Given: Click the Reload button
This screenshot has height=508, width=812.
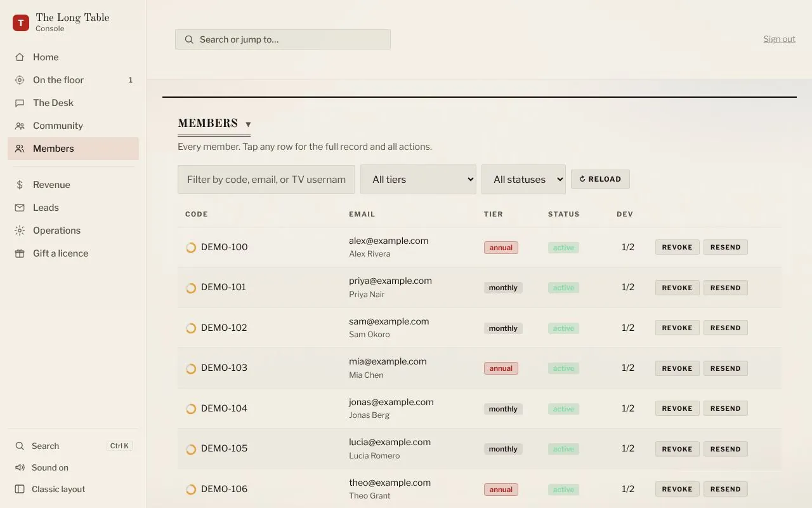Looking at the screenshot, I should point(600,179).
